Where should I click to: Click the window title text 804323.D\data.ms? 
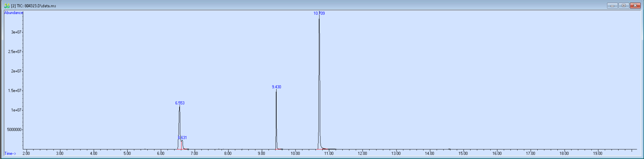click(x=40, y=6)
